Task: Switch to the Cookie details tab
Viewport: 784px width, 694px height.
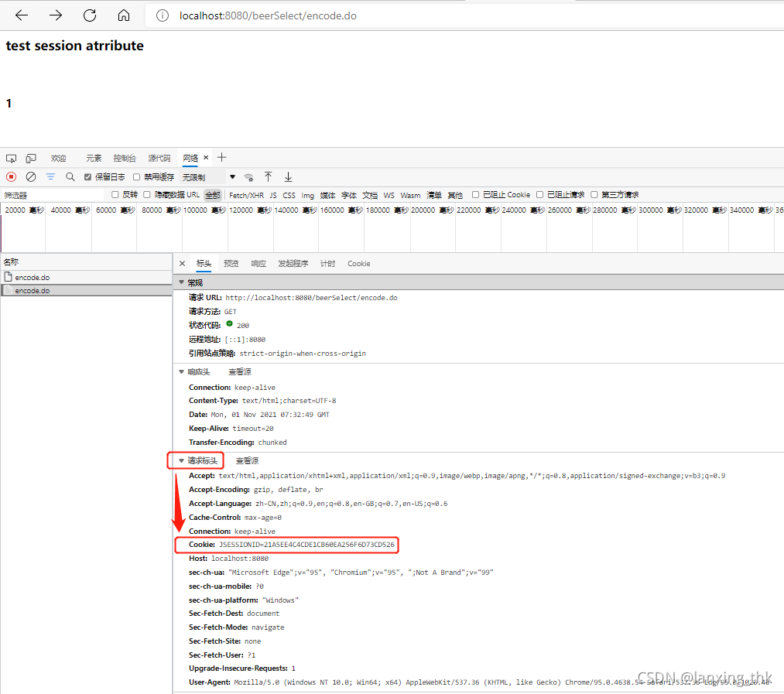Action: click(359, 264)
